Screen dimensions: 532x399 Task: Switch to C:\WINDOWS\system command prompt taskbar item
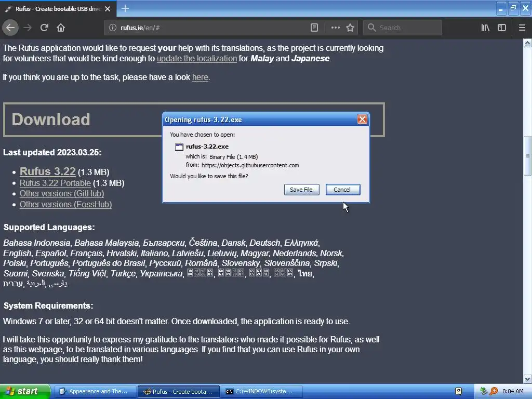coord(262,392)
